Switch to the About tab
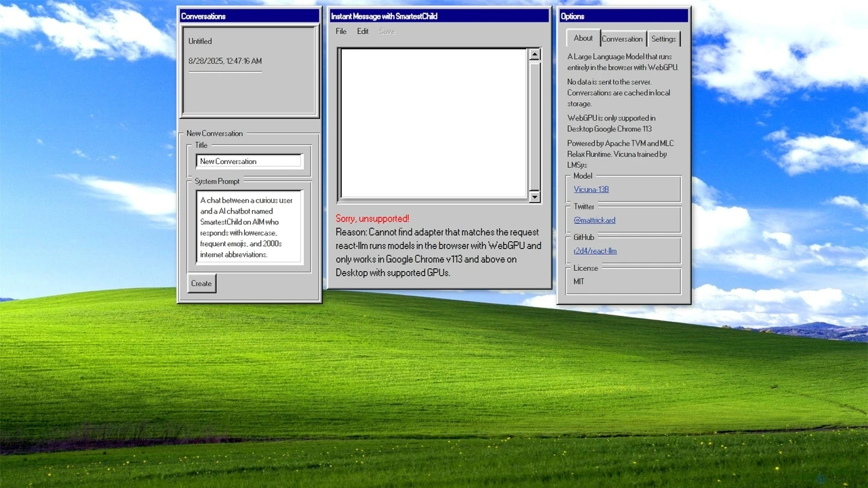Viewport: 868px width, 488px height. click(583, 38)
